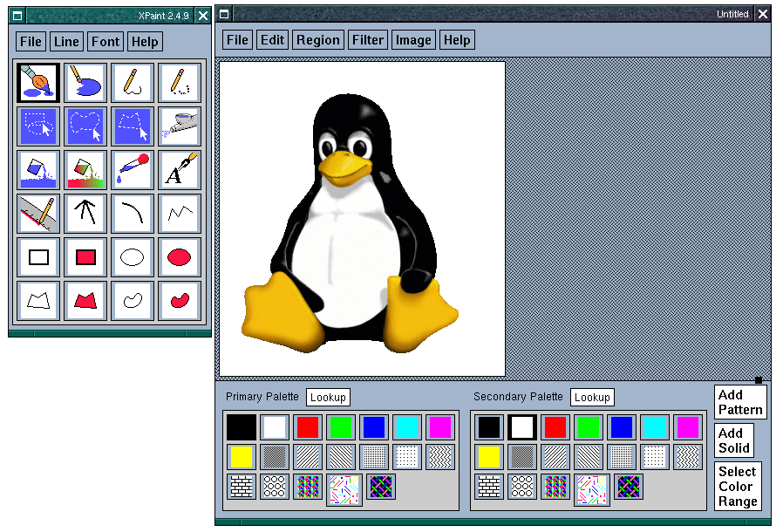Open the File menu in the XPaint toolbox window
Image resolution: width=783 pixels, height=532 pixels.
click(x=31, y=42)
